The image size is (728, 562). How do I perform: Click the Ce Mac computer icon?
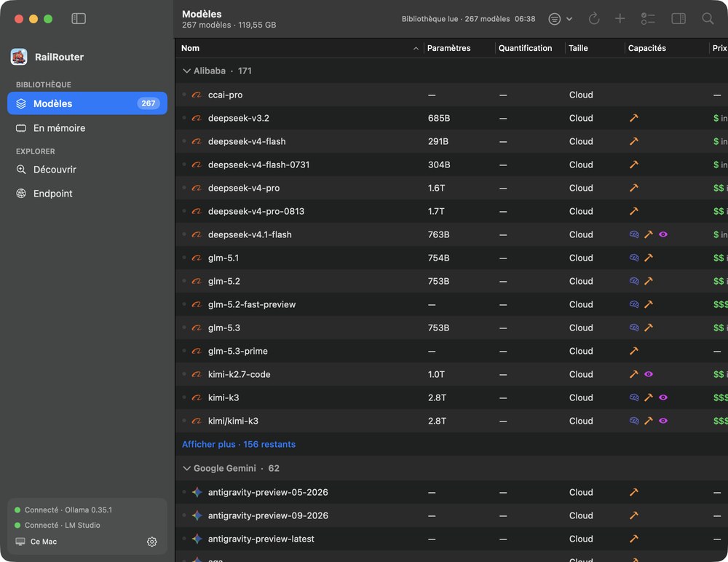click(x=20, y=542)
